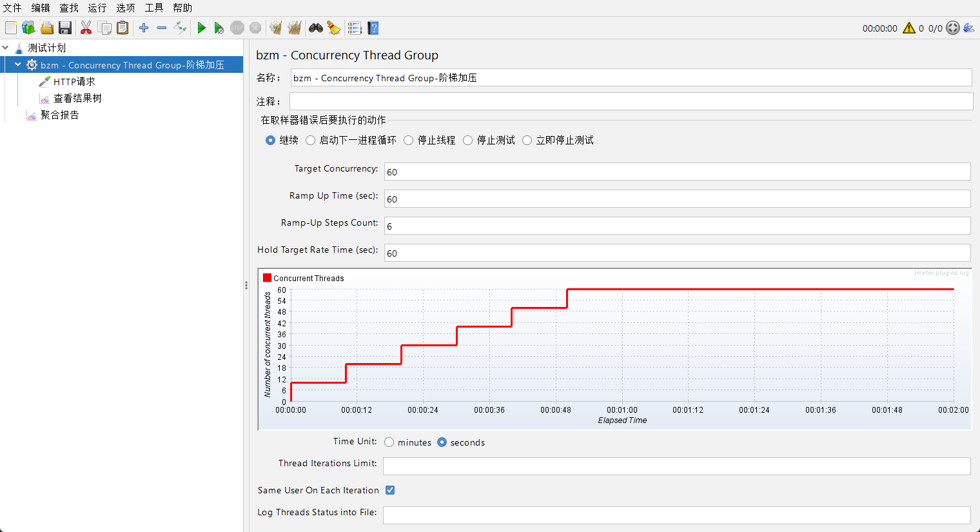Open the 选项 menu
The height and width of the screenshot is (532, 980).
tap(125, 8)
